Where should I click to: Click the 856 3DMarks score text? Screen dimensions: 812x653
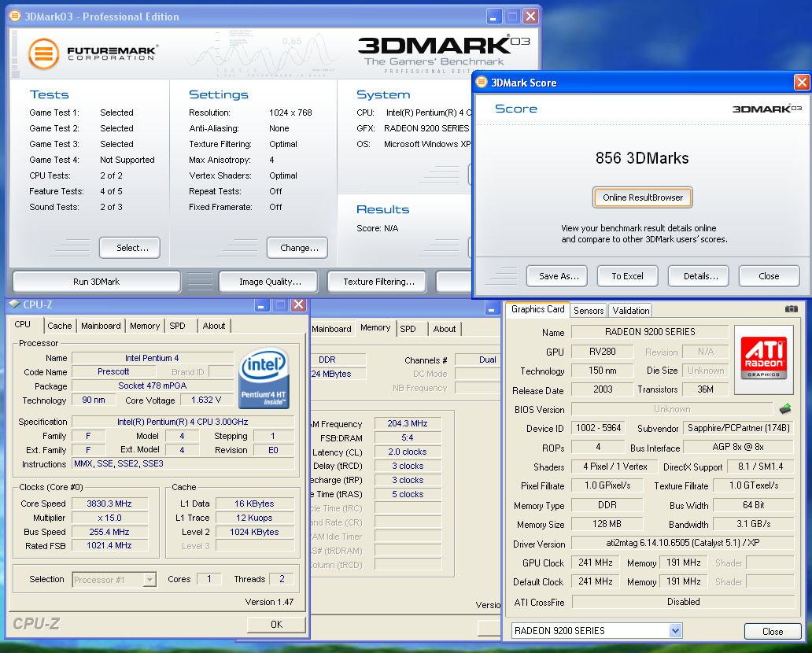click(642, 158)
